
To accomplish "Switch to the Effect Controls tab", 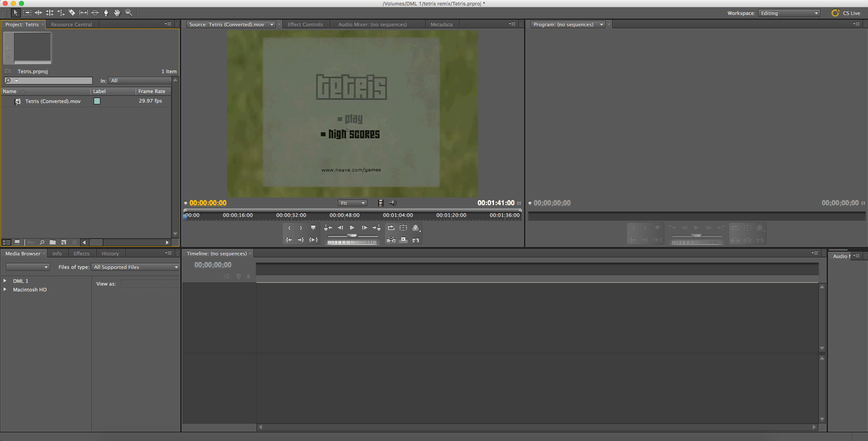I will [x=305, y=24].
